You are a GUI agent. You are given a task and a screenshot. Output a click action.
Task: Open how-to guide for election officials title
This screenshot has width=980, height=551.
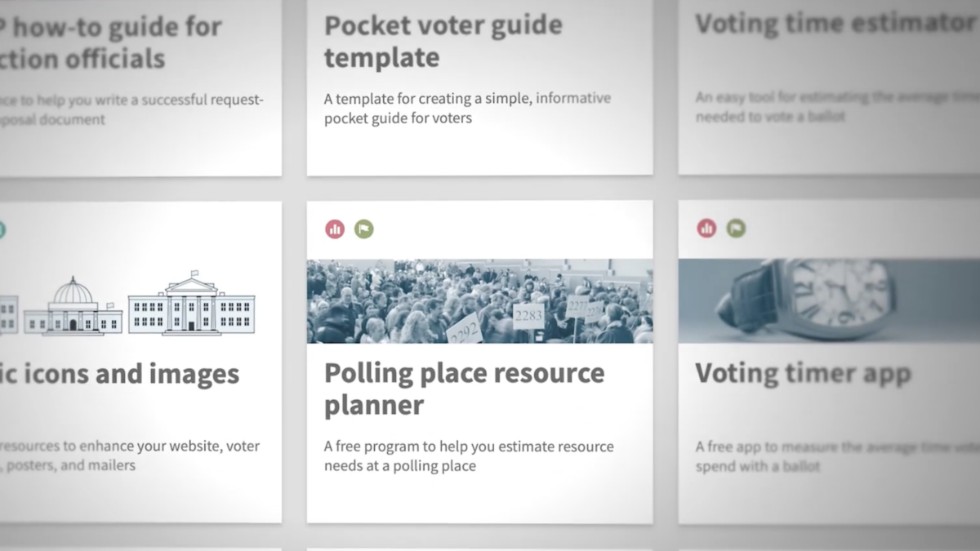(x=111, y=42)
